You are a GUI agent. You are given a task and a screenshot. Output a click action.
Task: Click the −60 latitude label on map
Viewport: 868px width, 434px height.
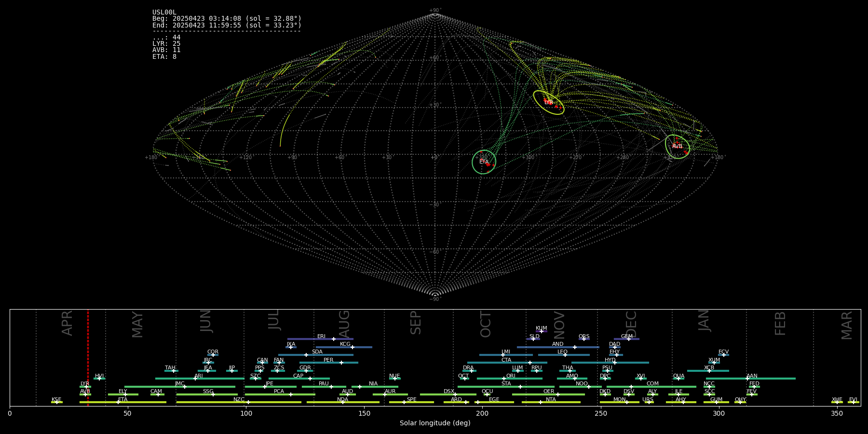[x=435, y=252]
